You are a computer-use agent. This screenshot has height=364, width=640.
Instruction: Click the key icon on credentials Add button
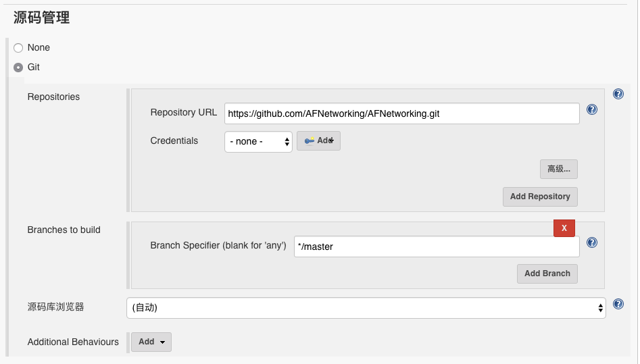[310, 140]
